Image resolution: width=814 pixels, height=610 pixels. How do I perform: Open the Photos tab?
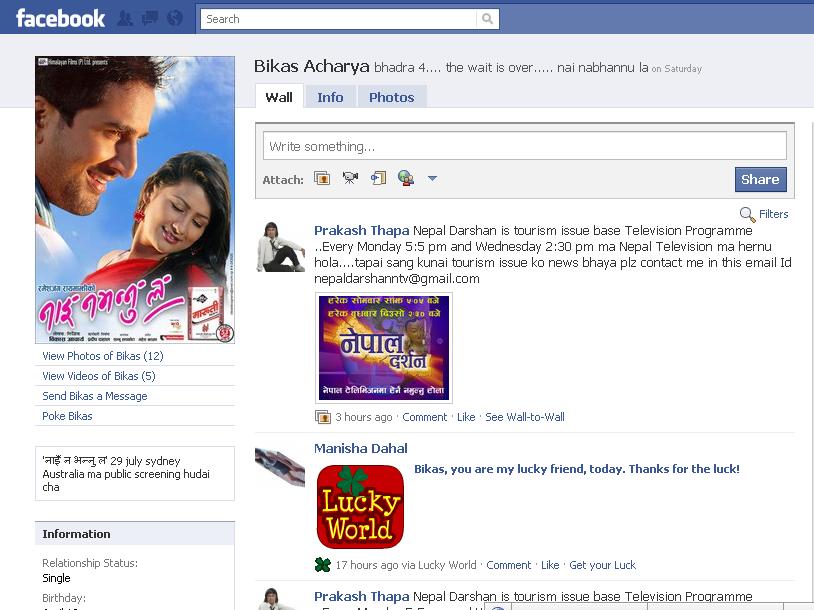[391, 97]
